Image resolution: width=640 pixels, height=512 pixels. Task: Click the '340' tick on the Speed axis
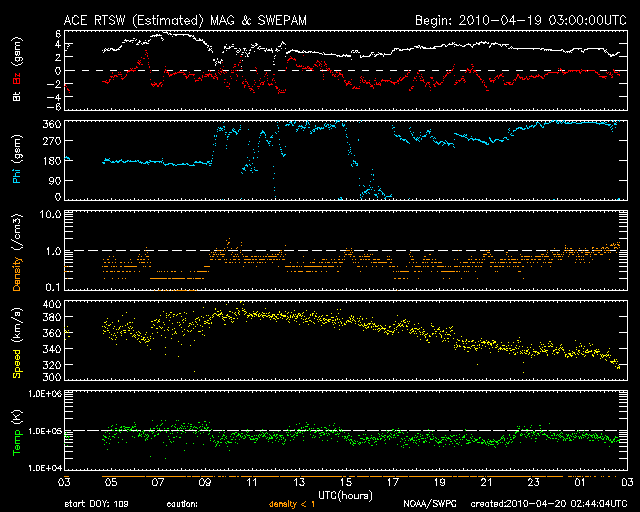tap(52, 349)
